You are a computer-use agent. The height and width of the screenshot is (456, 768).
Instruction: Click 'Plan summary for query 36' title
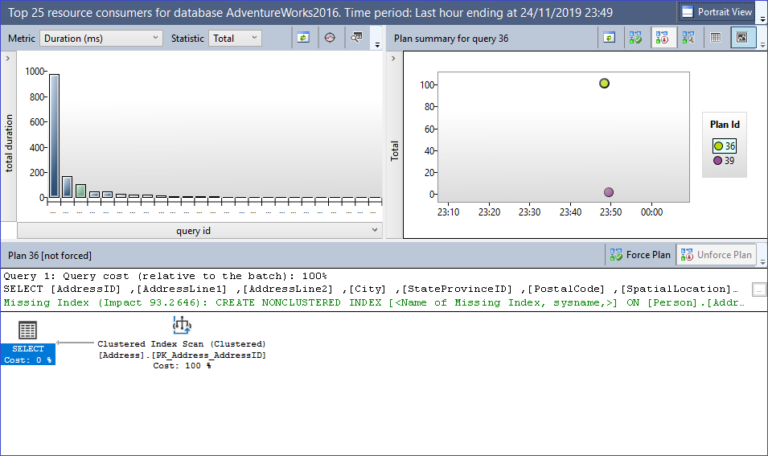451,38
